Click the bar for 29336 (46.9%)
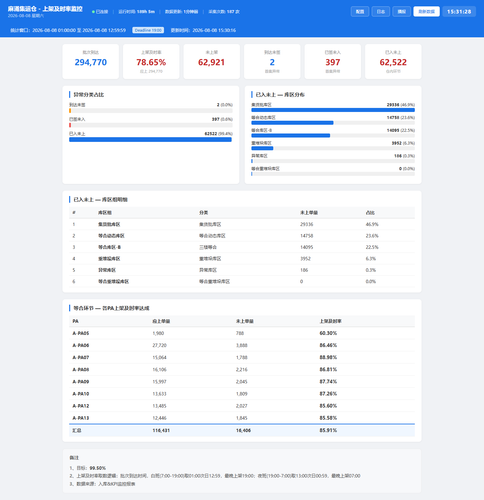 333,110
